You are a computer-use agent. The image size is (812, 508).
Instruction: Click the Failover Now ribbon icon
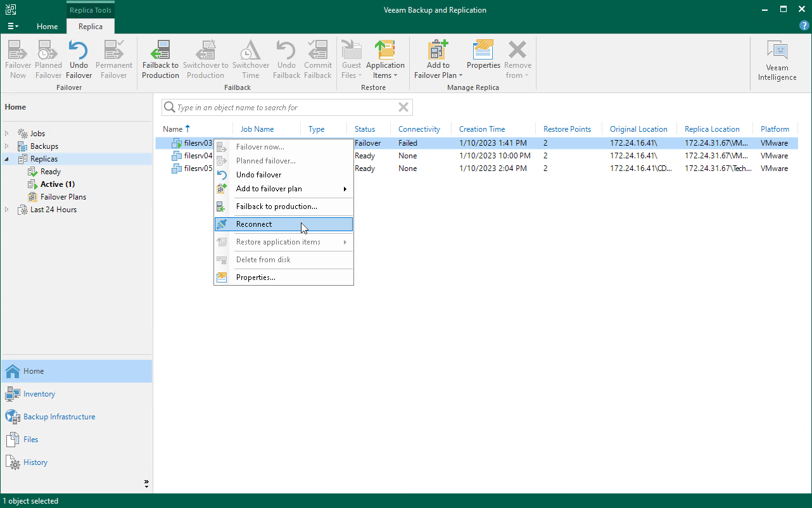pos(18,60)
